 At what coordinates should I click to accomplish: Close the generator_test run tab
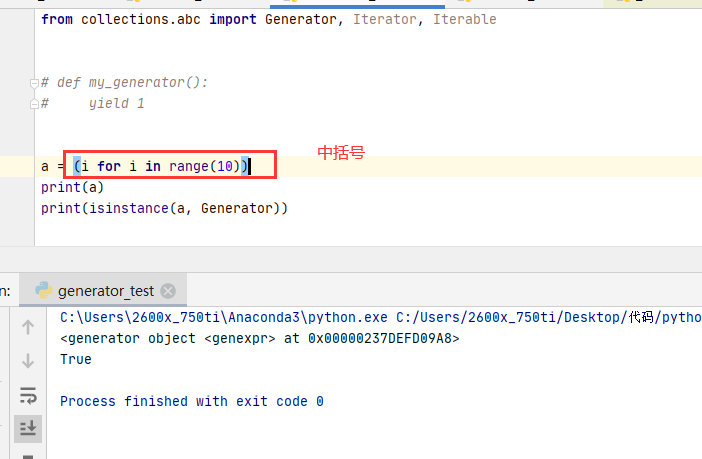[x=168, y=291]
